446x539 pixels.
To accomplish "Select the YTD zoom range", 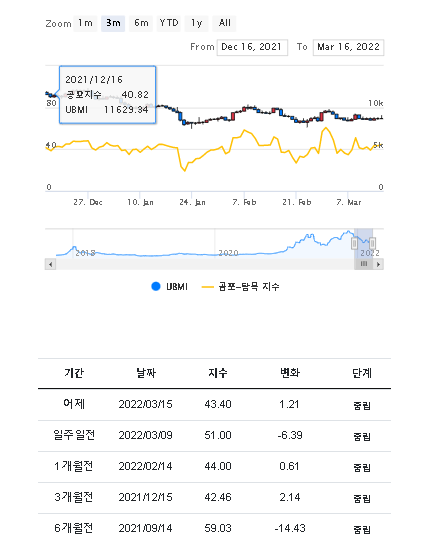I will (168, 23).
